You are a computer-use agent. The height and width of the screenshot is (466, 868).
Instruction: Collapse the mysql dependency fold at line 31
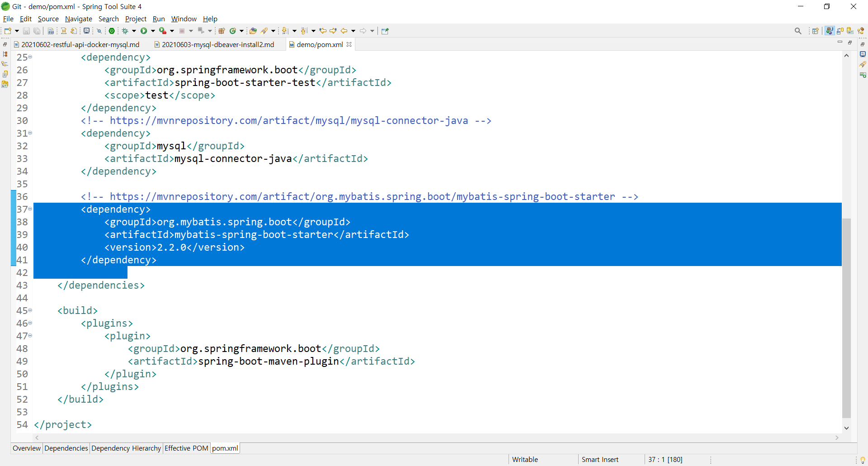pyautogui.click(x=30, y=133)
